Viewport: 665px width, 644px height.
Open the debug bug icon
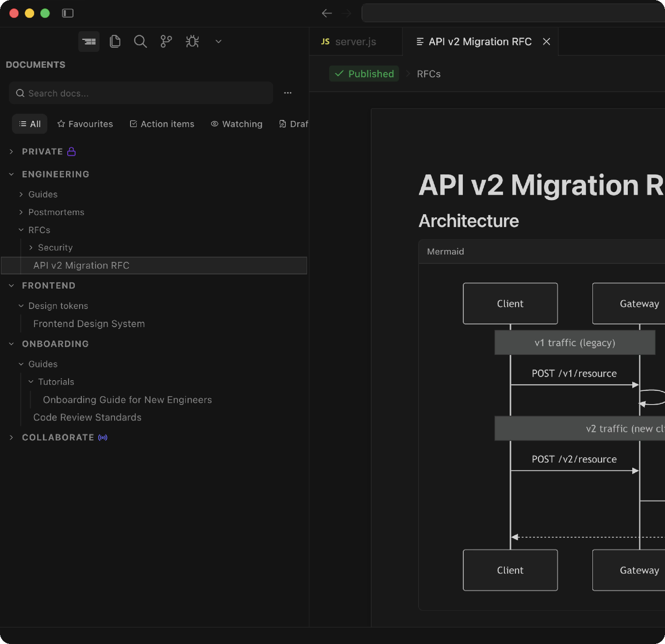point(192,42)
